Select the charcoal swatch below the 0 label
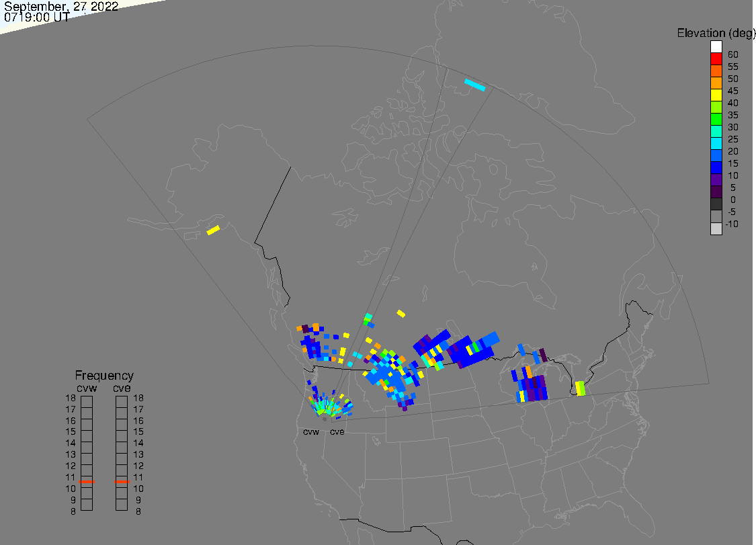 [716, 204]
